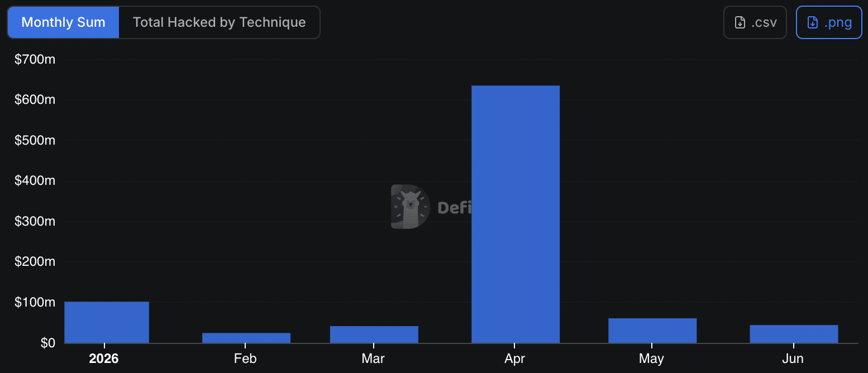This screenshot has height=373, width=868.
Task: Click the $700m y-axis label
Action: [35, 59]
